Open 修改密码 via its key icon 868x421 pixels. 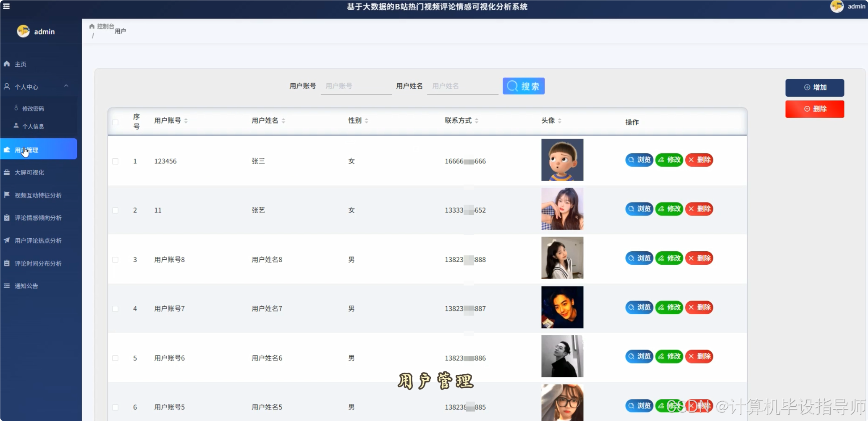click(x=16, y=108)
